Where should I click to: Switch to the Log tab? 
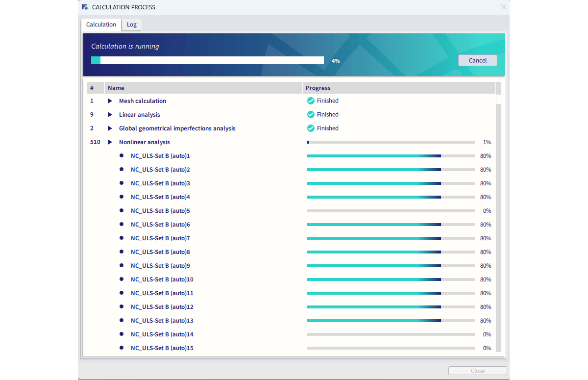coord(131,24)
